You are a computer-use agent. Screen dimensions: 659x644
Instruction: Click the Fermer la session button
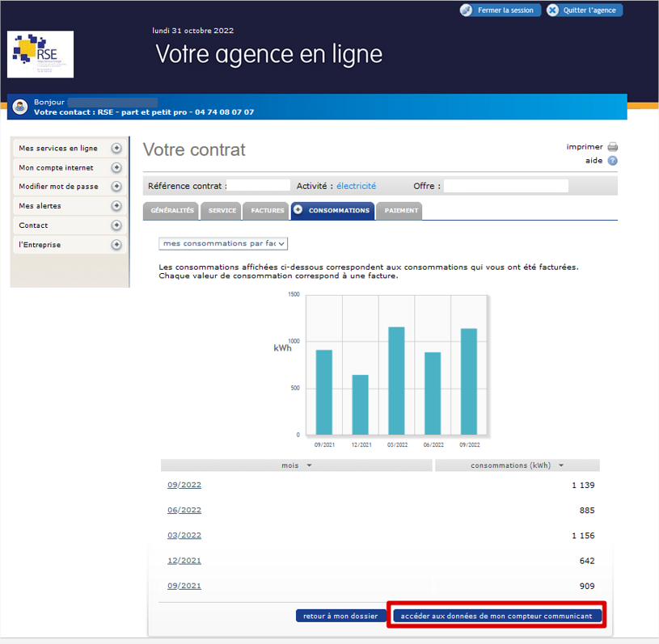(x=498, y=11)
